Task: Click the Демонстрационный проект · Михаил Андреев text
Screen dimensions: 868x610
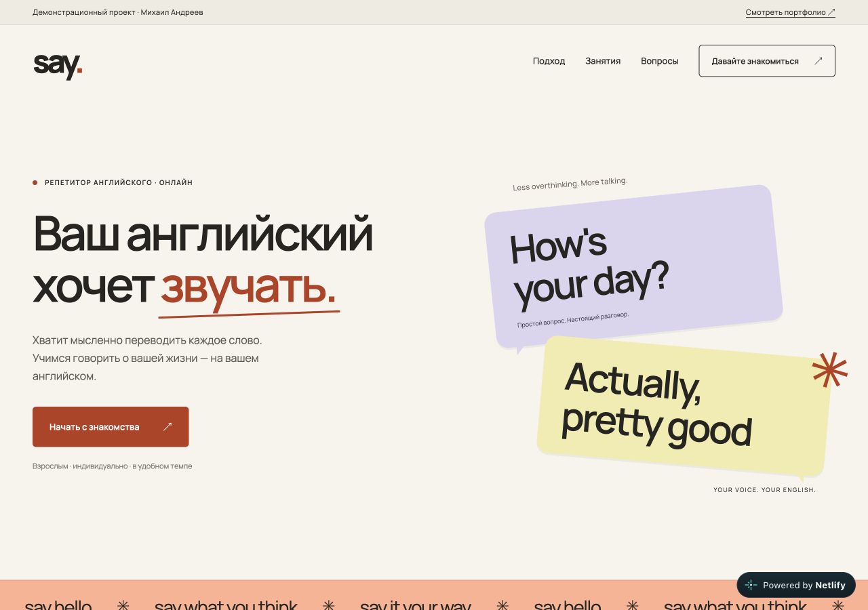Action: click(118, 12)
